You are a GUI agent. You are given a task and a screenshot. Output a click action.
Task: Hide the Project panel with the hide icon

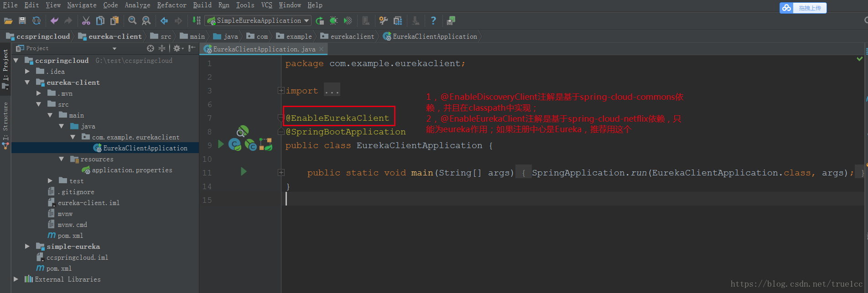pyautogui.click(x=192, y=48)
